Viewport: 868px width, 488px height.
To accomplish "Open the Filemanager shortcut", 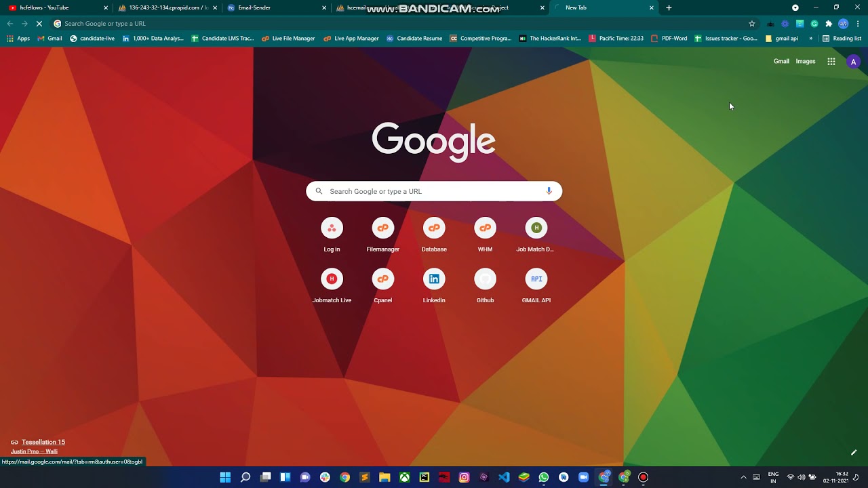I will (x=382, y=235).
